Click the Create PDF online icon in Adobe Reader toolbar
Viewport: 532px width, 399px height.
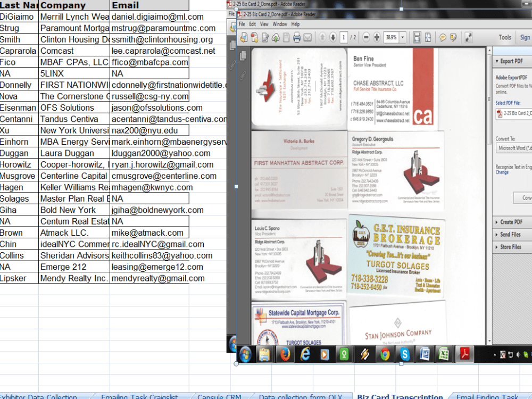tap(254, 37)
